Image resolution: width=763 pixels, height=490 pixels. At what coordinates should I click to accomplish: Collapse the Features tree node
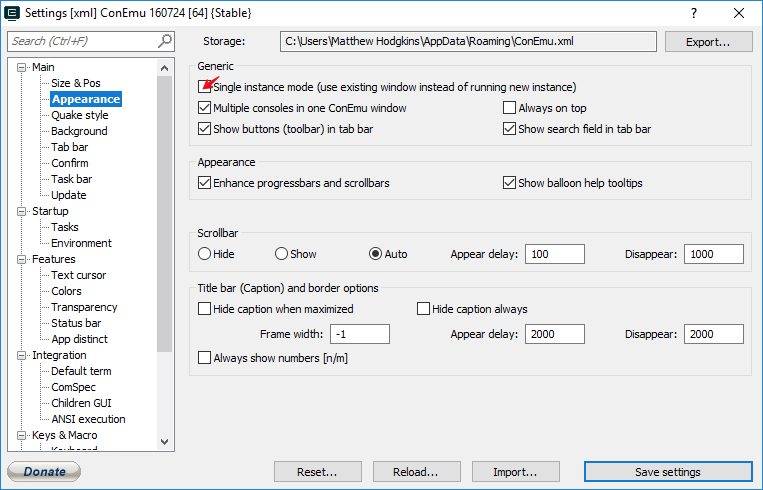pyautogui.click(x=23, y=259)
